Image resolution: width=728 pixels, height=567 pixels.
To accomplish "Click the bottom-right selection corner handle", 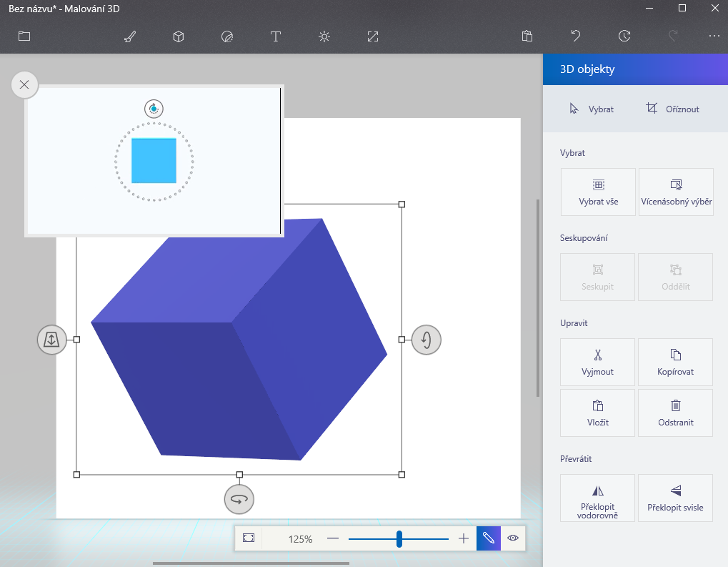I will 402,475.
